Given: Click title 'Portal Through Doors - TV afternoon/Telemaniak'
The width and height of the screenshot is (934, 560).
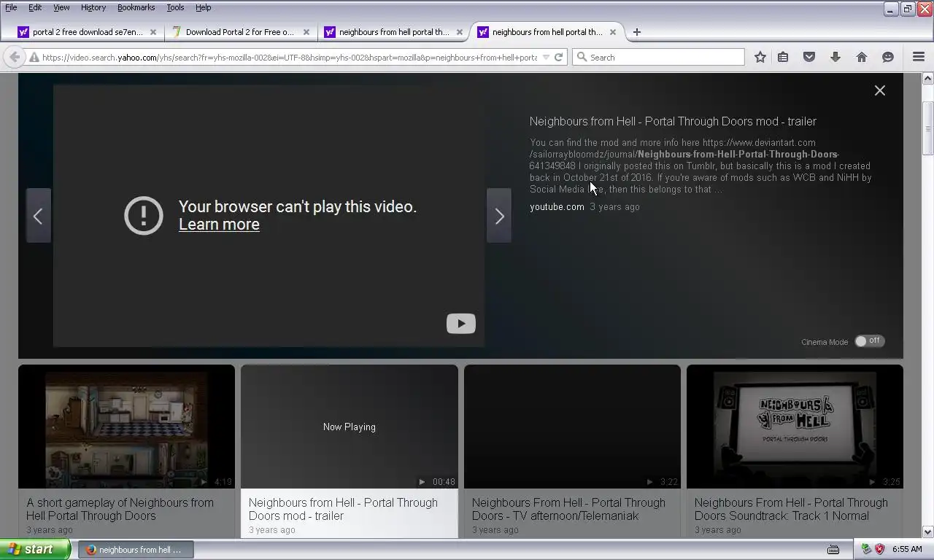Looking at the screenshot, I should coord(568,509).
